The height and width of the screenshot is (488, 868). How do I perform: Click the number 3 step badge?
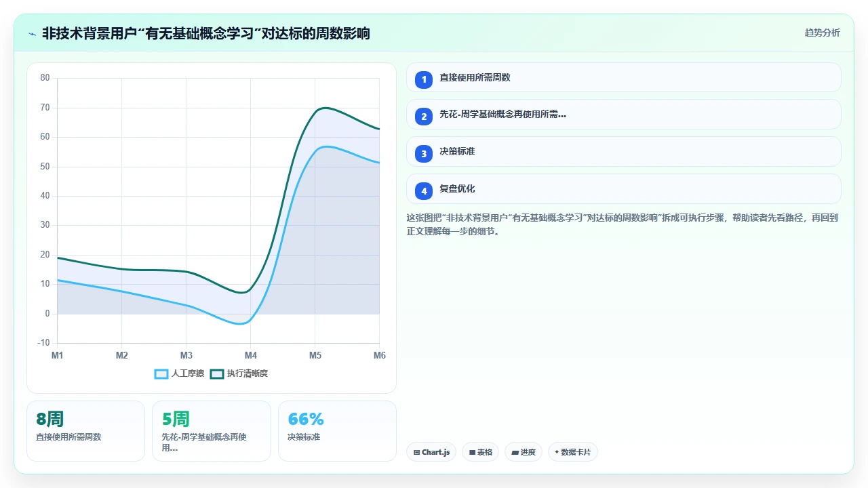click(424, 154)
